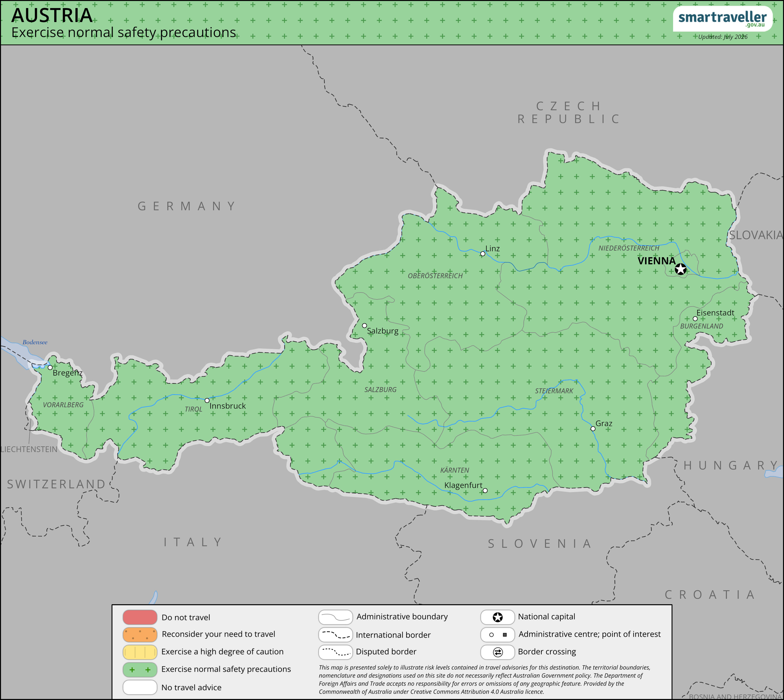Image resolution: width=784 pixels, height=700 pixels.
Task: Click the Klagenfurt city marker circle
Action: [485, 490]
